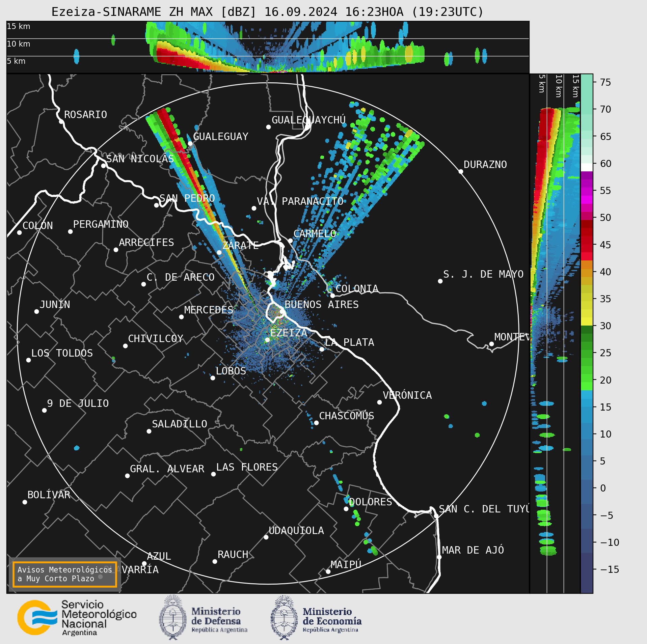Click the LA PLATA city label
647x644 pixels.
click(x=349, y=342)
